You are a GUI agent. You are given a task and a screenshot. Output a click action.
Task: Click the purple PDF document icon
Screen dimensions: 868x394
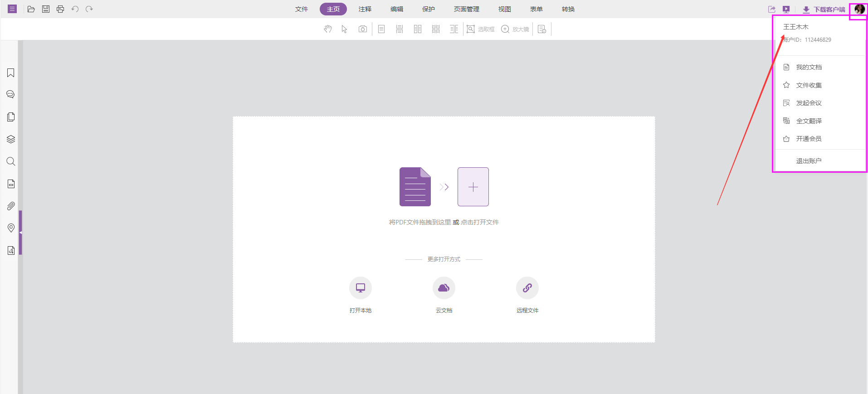pos(415,187)
